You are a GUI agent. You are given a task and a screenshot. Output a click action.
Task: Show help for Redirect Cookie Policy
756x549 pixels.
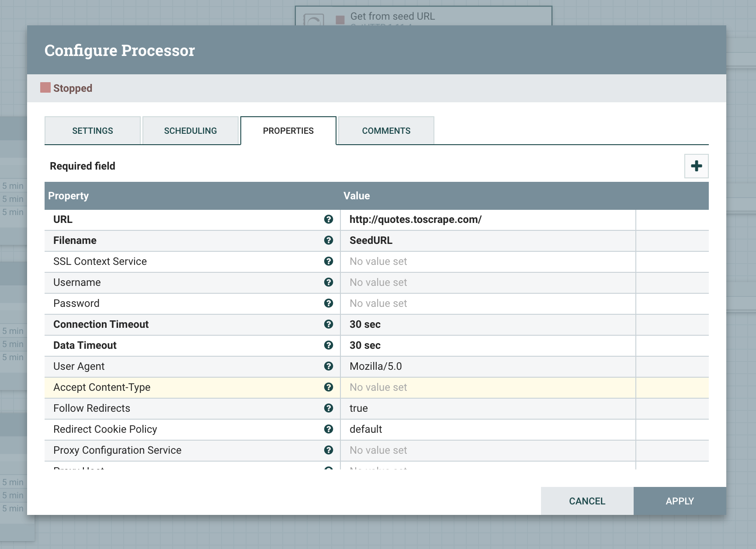click(329, 429)
